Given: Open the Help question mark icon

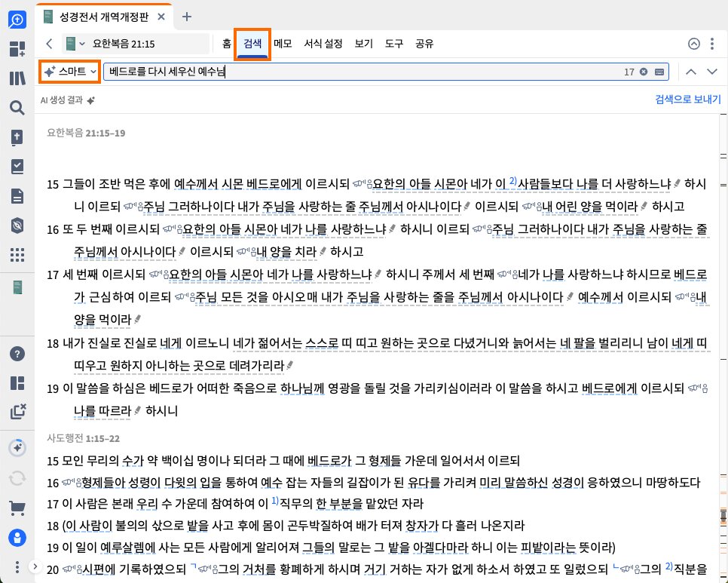Looking at the screenshot, I should pyautogui.click(x=17, y=354).
